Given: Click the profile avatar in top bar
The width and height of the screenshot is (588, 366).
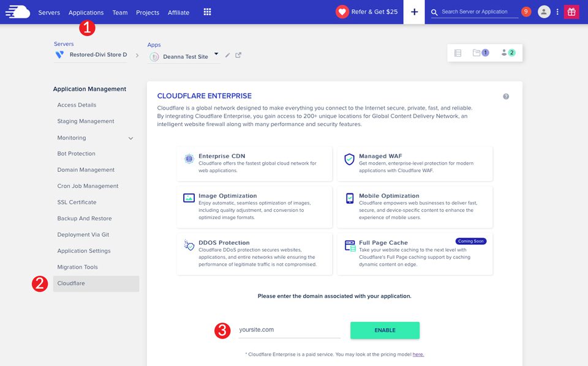Looking at the screenshot, I should coord(544,11).
